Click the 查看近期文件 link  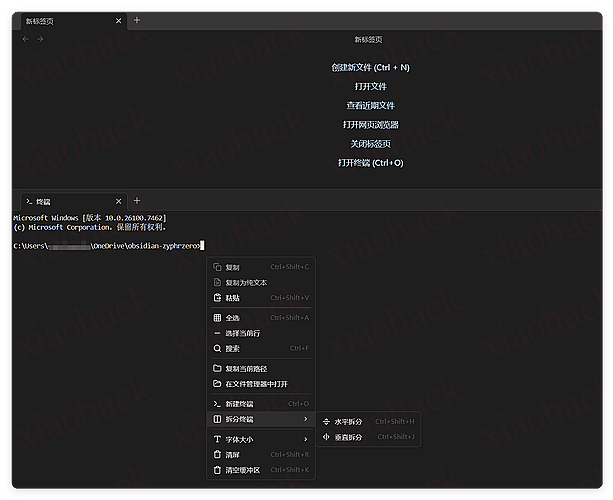370,106
